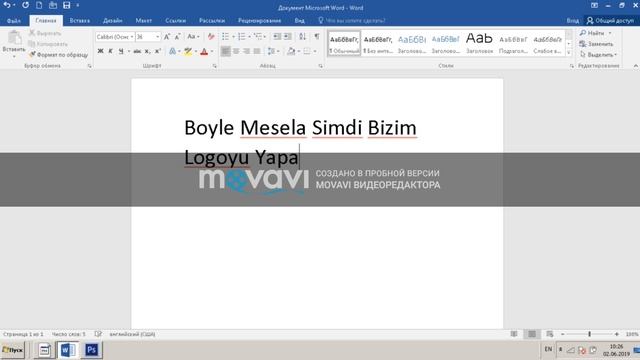Open the Select (Выделить) dropdown
Image resolution: width=640 pixels, height=360 pixels.
click(598, 54)
